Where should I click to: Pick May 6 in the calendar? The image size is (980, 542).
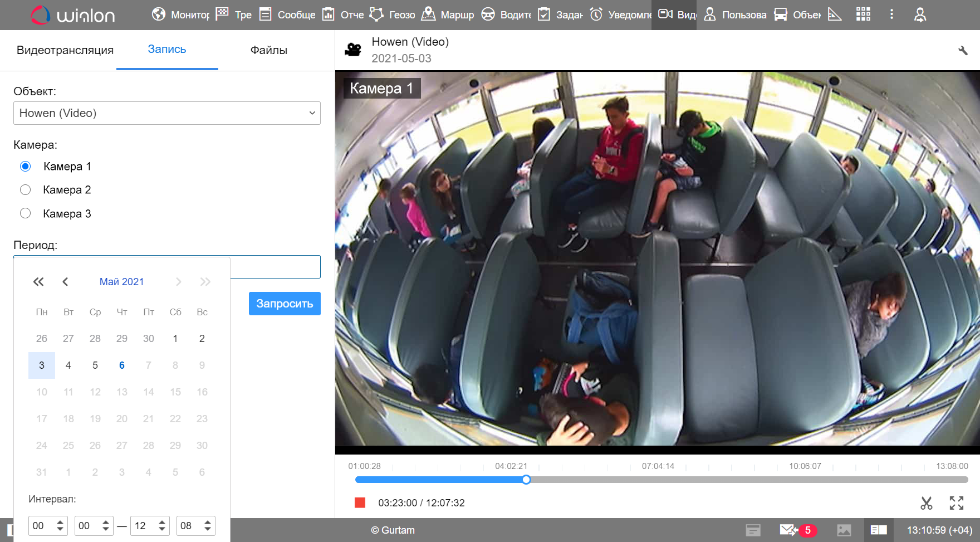122,365
